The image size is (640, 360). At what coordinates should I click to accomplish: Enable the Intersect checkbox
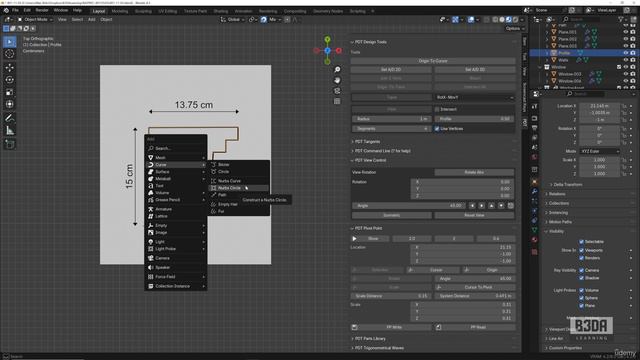(x=437, y=109)
